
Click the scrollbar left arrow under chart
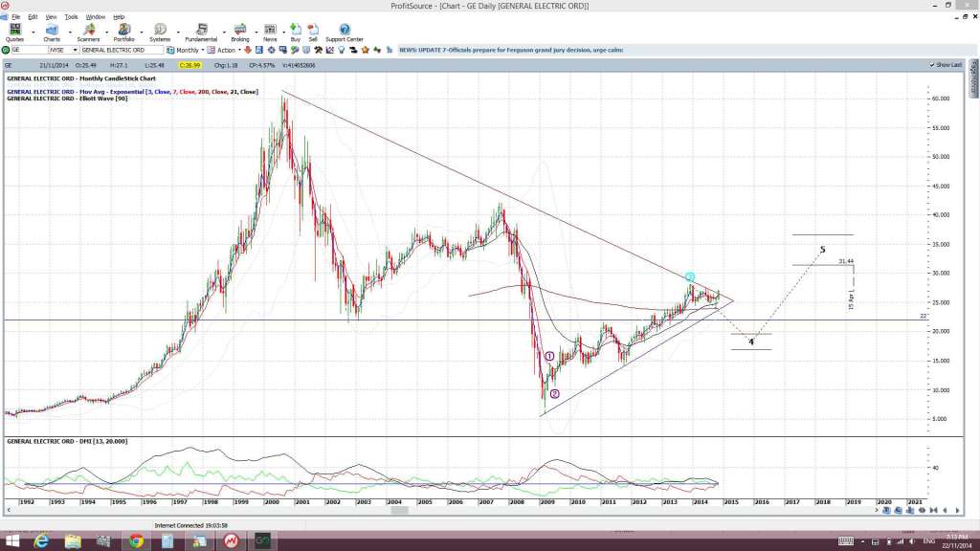pos(8,511)
